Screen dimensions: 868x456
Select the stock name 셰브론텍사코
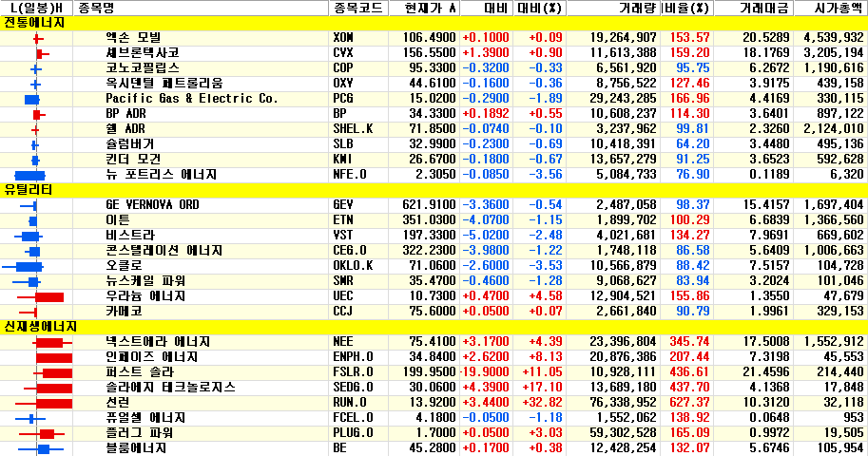143,53
